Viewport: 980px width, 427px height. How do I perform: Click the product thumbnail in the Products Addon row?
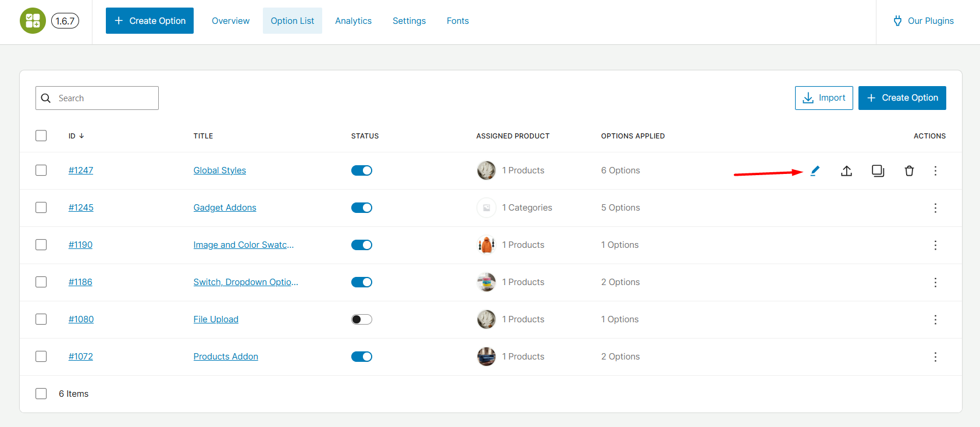(486, 357)
